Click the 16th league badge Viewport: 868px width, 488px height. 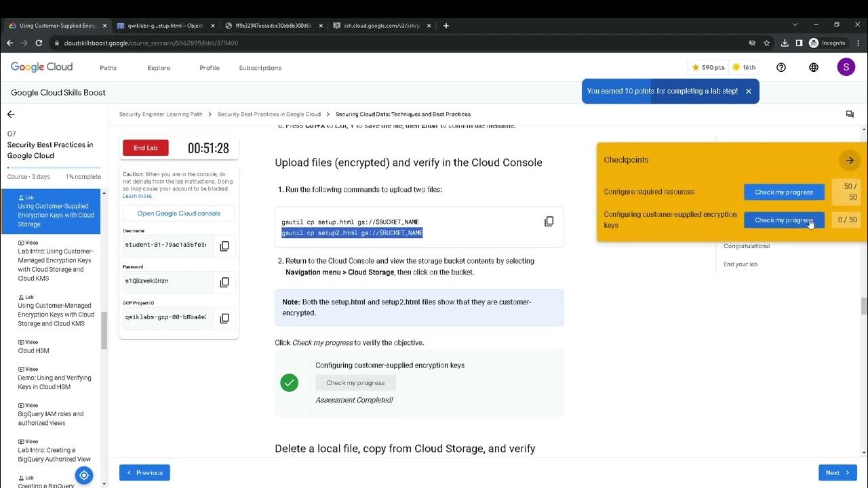point(744,67)
